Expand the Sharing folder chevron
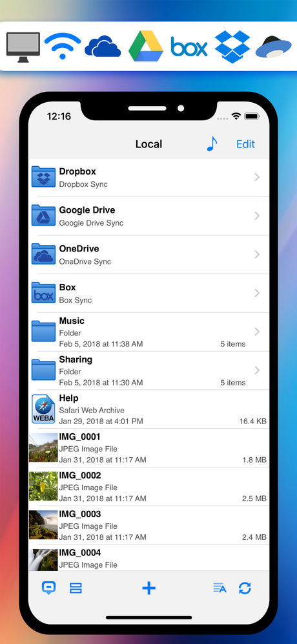Viewport: 297px width, 644px height. tap(257, 370)
